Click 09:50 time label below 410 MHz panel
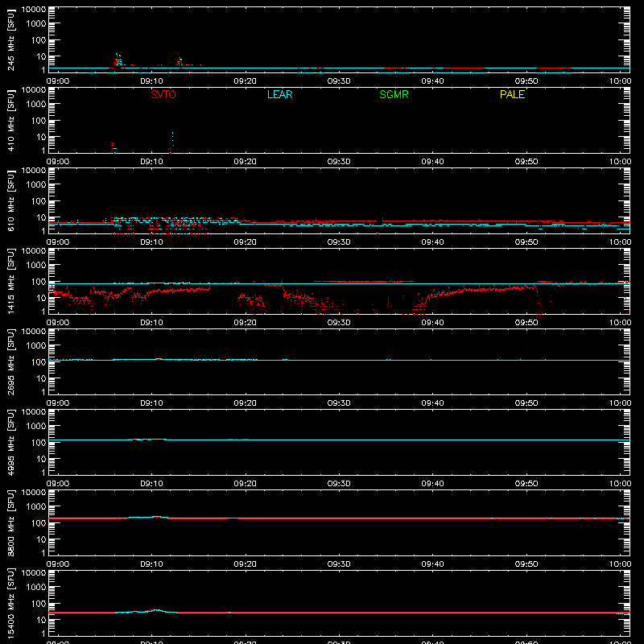 click(526, 162)
